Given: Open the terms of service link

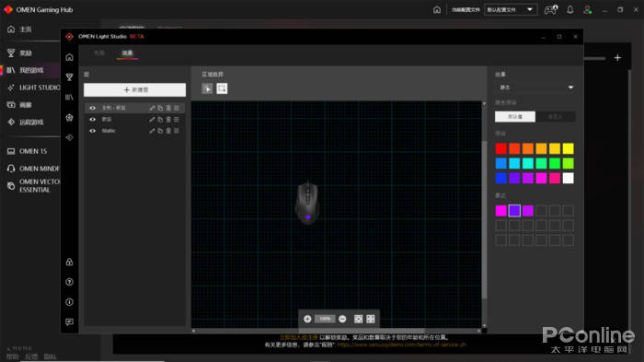Looking at the screenshot, I should 401,344.
